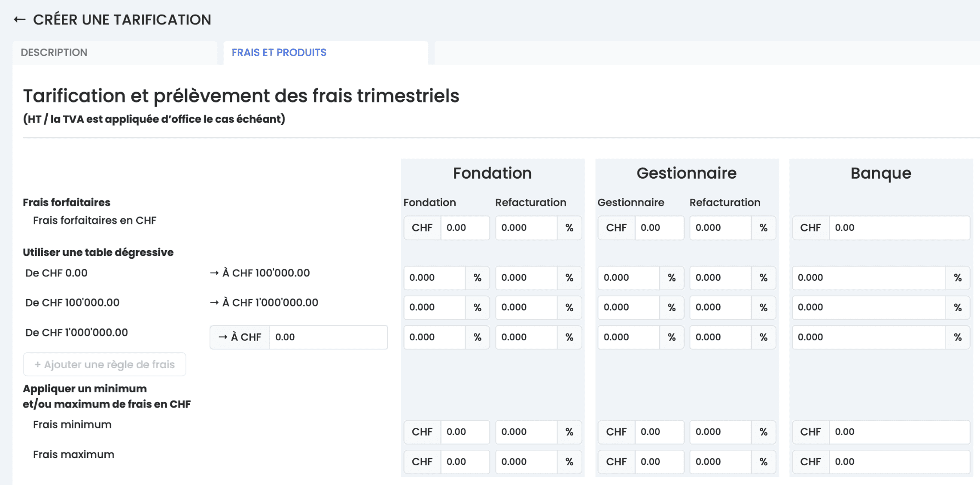Viewport: 980px width, 485px height.
Task: Click Fondation Frais minimum CHF field
Action: [x=464, y=432]
